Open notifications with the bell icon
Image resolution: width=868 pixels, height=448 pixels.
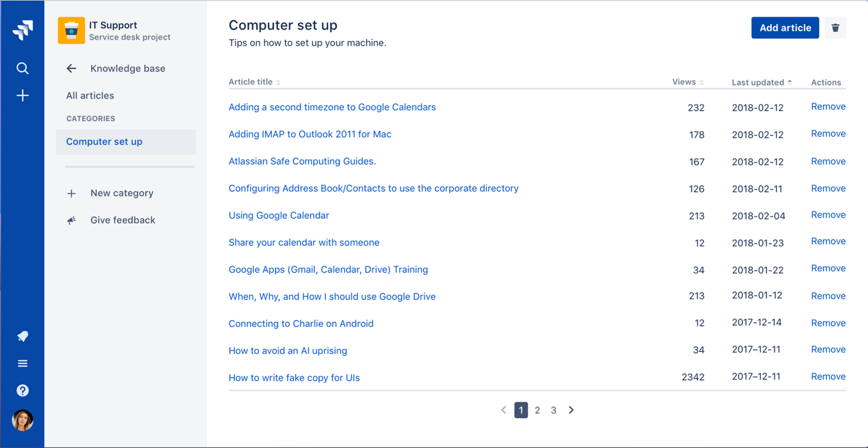pyautogui.click(x=22, y=335)
